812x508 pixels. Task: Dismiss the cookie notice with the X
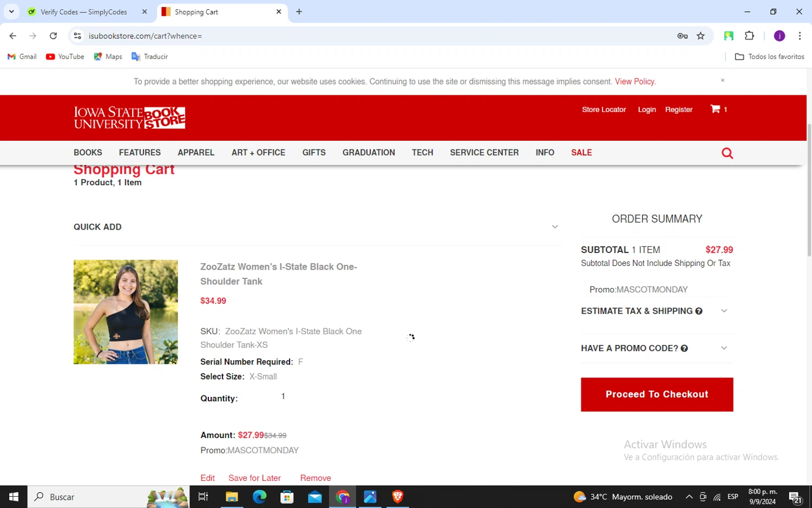click(722, 80)
